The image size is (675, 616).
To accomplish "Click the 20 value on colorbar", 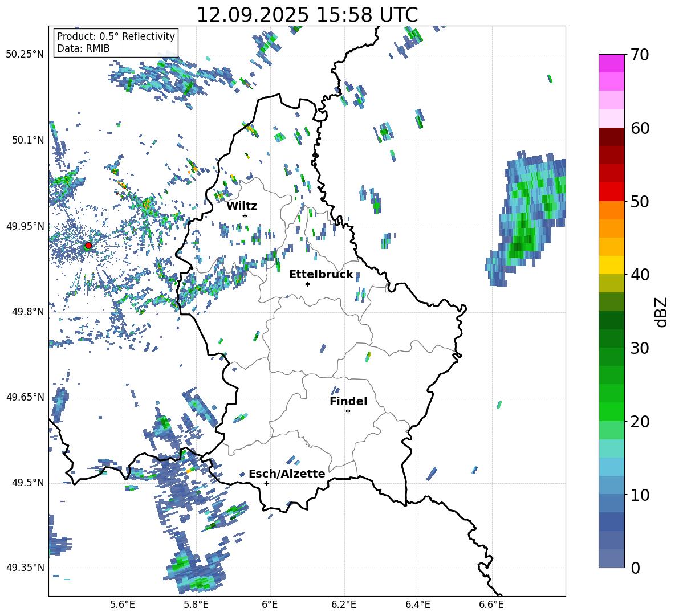I will point(640,422).
